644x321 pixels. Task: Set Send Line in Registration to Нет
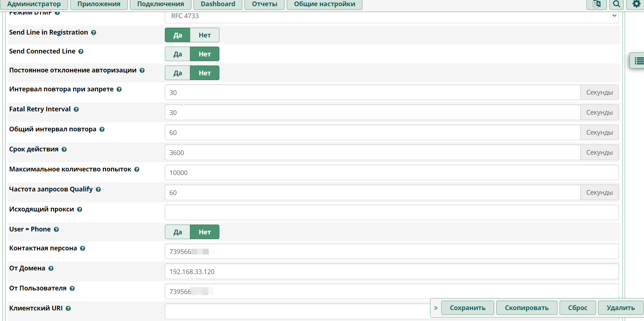(204, 35)
